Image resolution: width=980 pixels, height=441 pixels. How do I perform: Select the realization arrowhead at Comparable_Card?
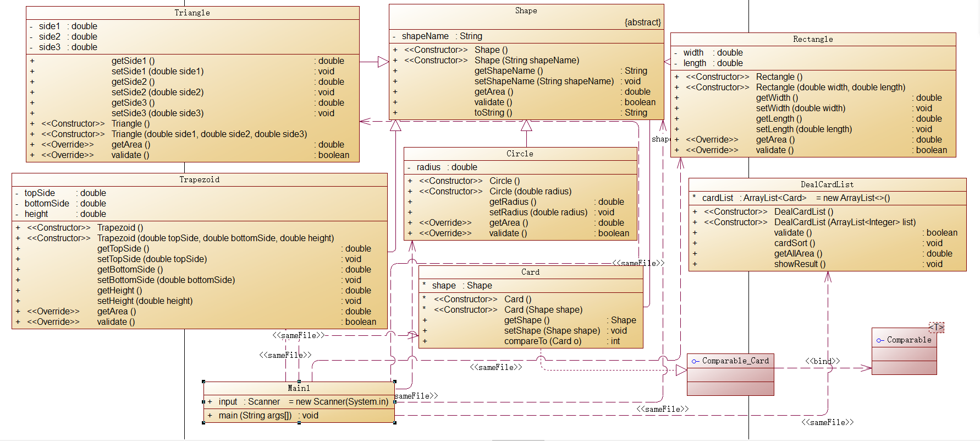pos(681,371)
